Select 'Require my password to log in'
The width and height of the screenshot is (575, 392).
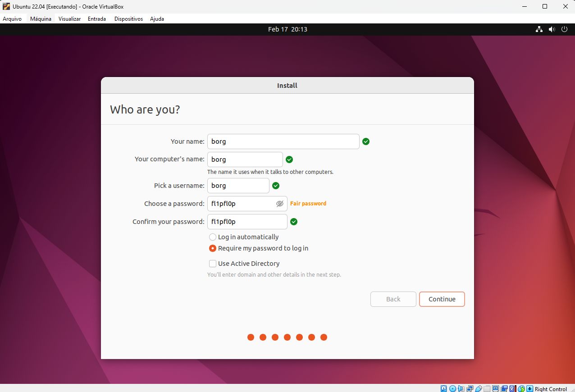213,248
